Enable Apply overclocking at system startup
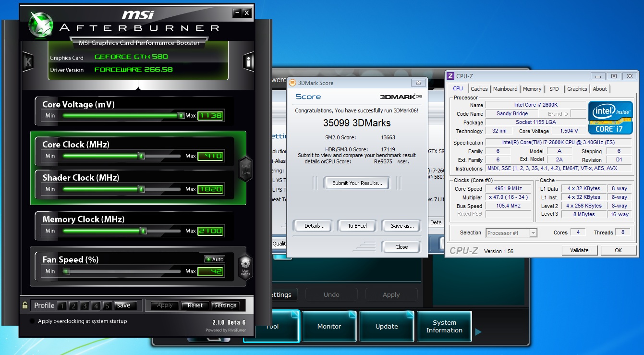The width and height of the screenshot is (644, 355). (32, 321)
